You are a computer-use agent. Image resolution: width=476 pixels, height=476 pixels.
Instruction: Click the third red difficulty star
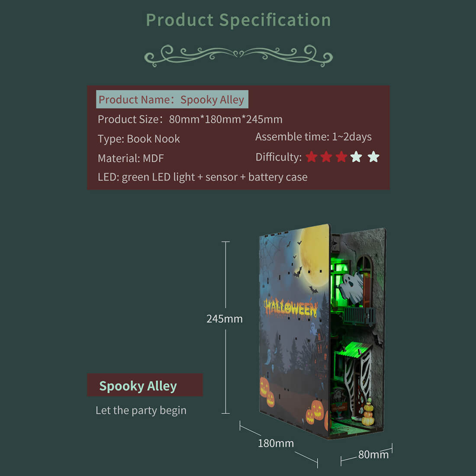(341, 157)
